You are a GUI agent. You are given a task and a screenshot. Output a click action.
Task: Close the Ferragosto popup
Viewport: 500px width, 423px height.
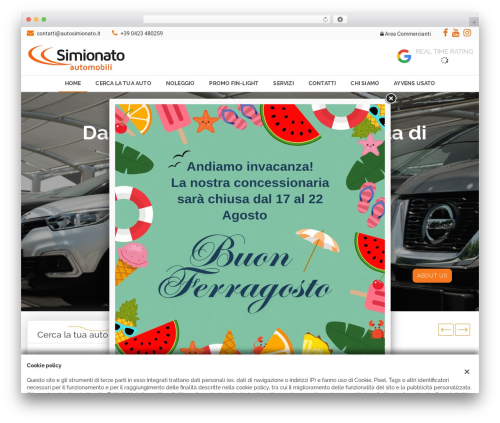click(x=391, y=98)
